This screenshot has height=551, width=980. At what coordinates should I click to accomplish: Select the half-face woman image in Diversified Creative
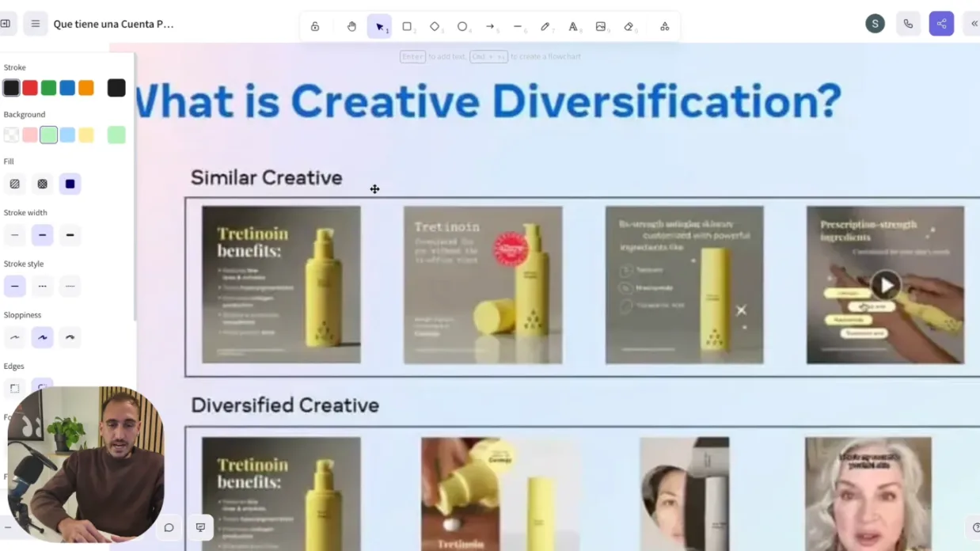coord(685,494)
